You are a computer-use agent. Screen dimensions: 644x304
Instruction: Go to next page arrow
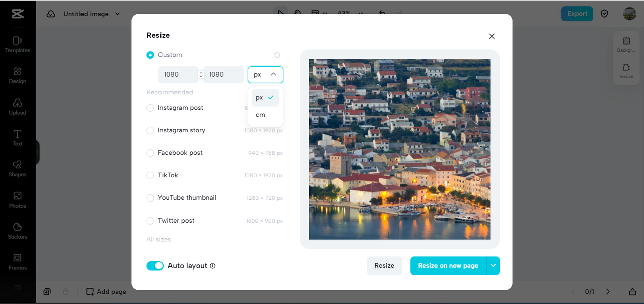pyautogui.click(x=608, y=291)
